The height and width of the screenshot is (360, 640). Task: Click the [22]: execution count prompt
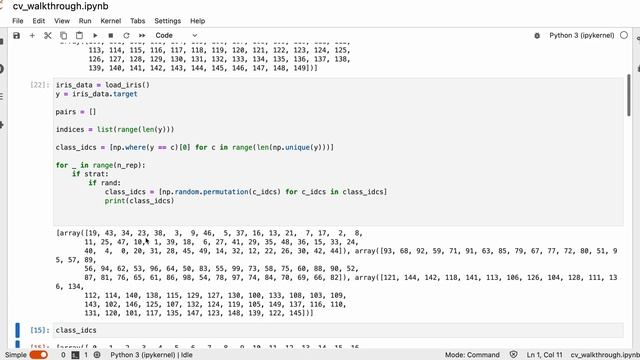40,85
